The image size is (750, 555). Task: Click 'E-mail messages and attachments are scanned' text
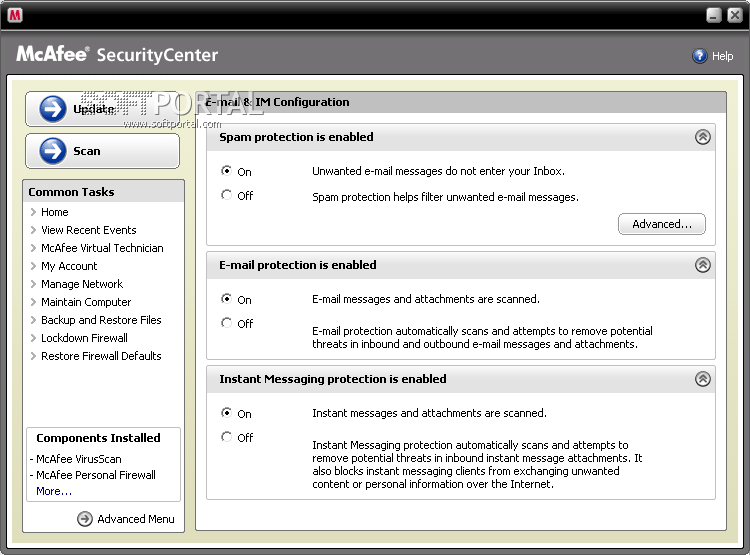426,299
